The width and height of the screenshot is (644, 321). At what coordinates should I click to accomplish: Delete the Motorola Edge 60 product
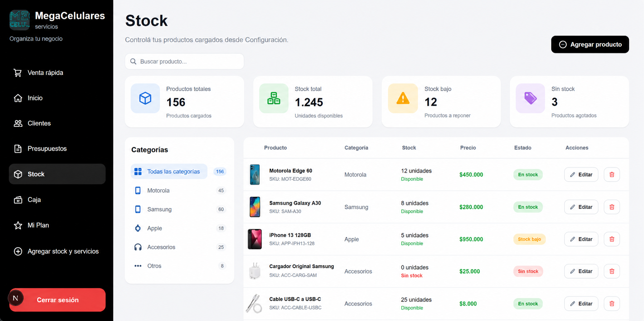click(x=612, y=174)
